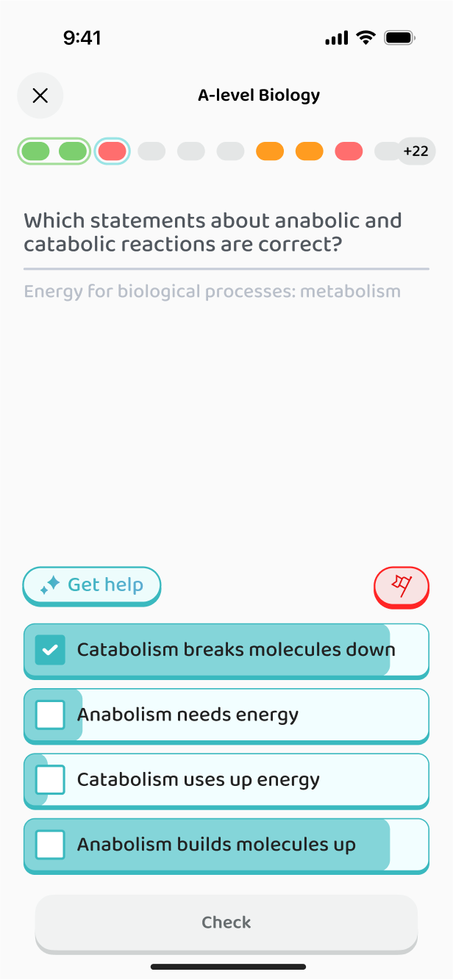Tap the Wi-Fi status icon
The height and width of the screenshot is (980, 453).
pyautogui.click(x=365, y=38)
